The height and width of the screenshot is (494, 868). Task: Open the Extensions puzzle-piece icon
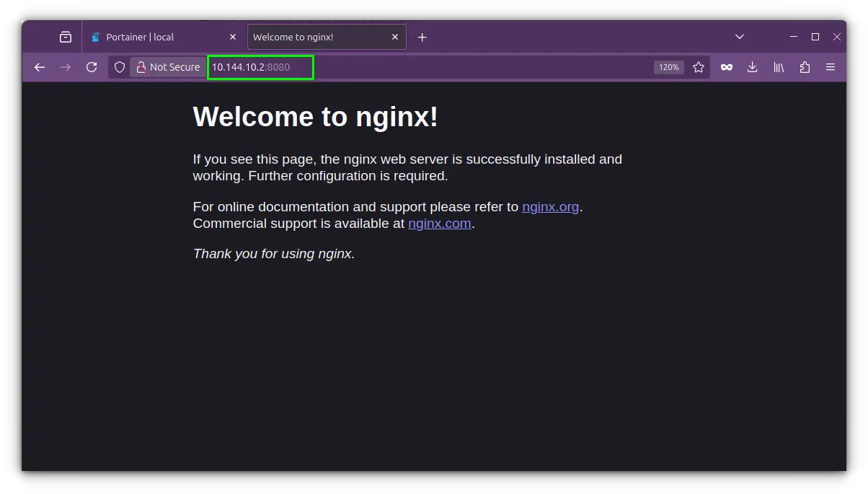pos(804,67)
